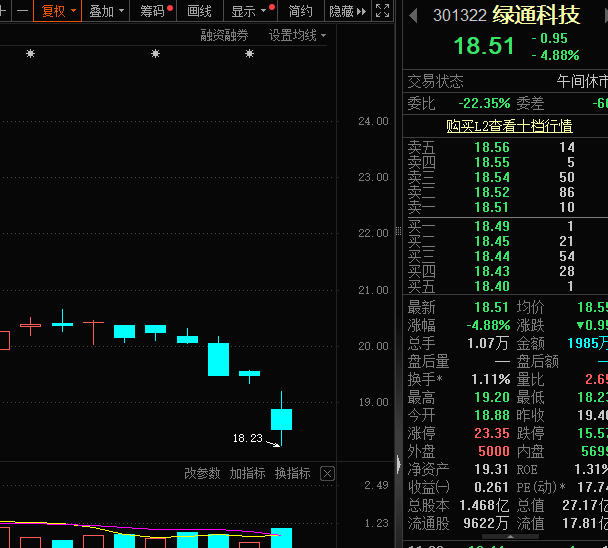Viewport: 608px width, 548px height.
Task: Click the last cyan candlestick near 18.23
Action: tap(281, 419)
